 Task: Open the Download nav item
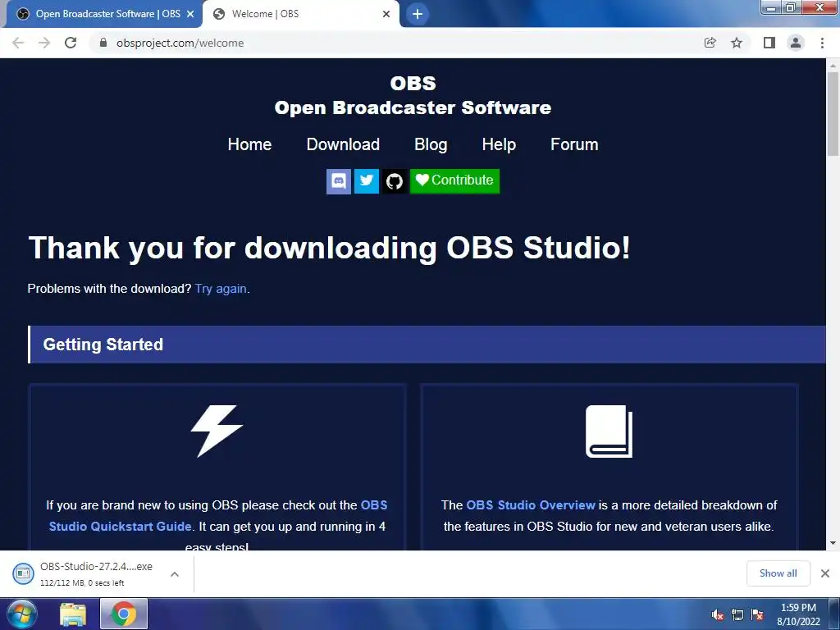pyautogui.click(x=343, y=144)
